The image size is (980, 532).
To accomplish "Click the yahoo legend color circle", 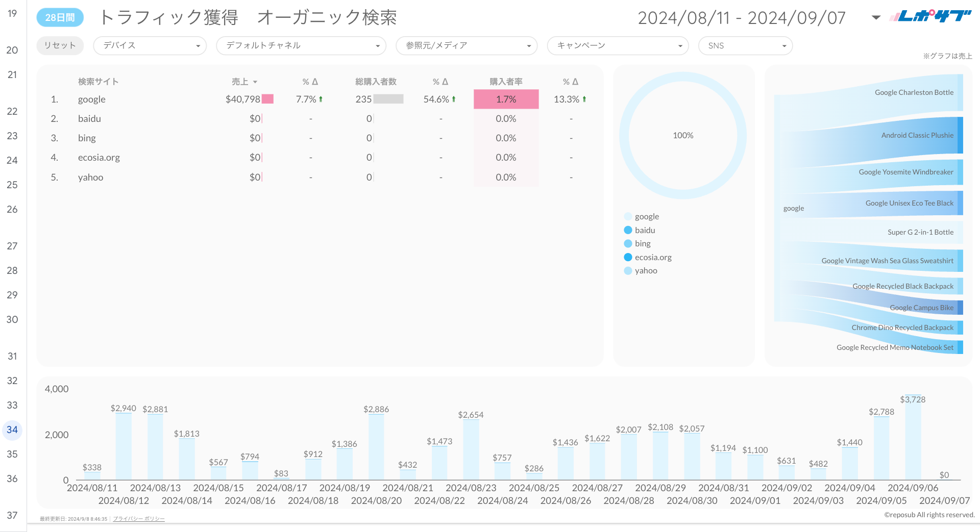I will pos(627,270).
